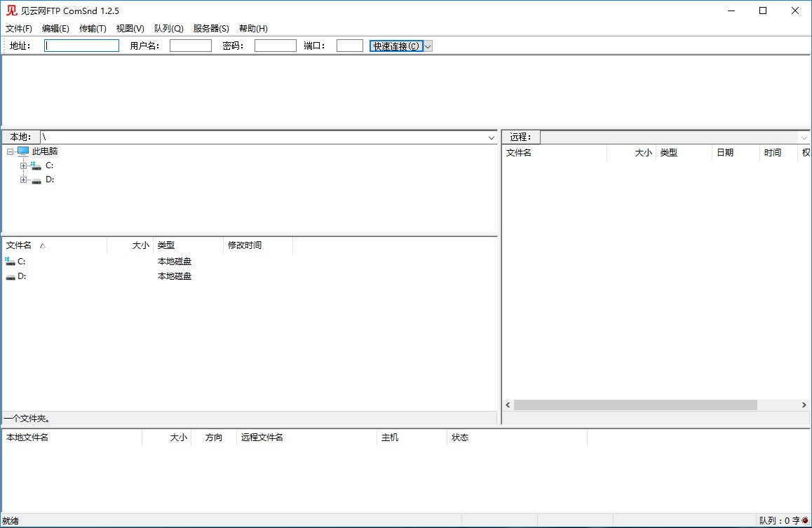Open the local path dropdown list
The width and height of the screenshot is (812, 528).
coord(492,137)
